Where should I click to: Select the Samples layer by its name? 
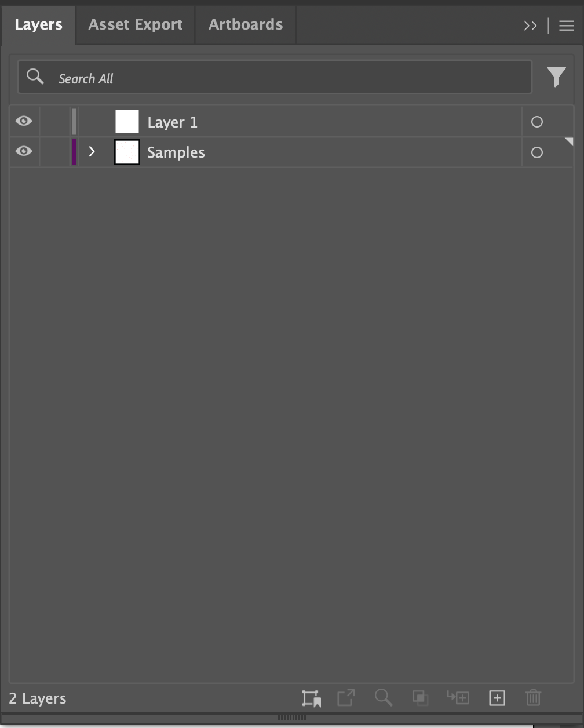[x=176, y=152]
